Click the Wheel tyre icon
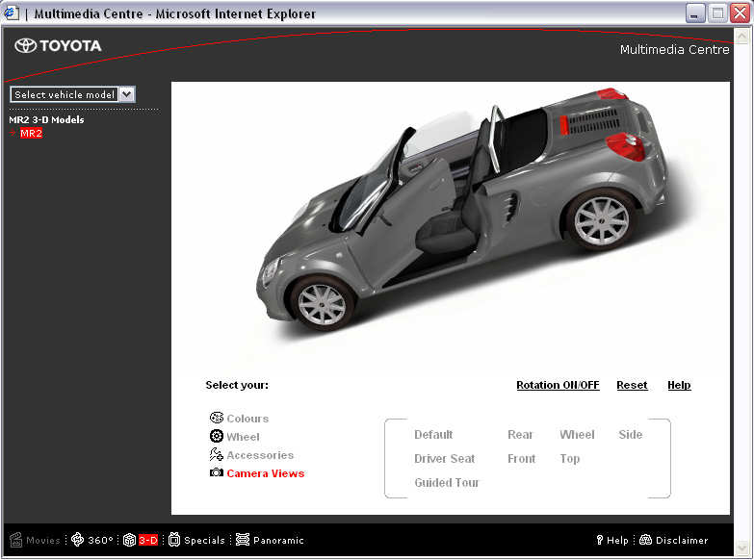The image size is (754, 560). [217, 436]
